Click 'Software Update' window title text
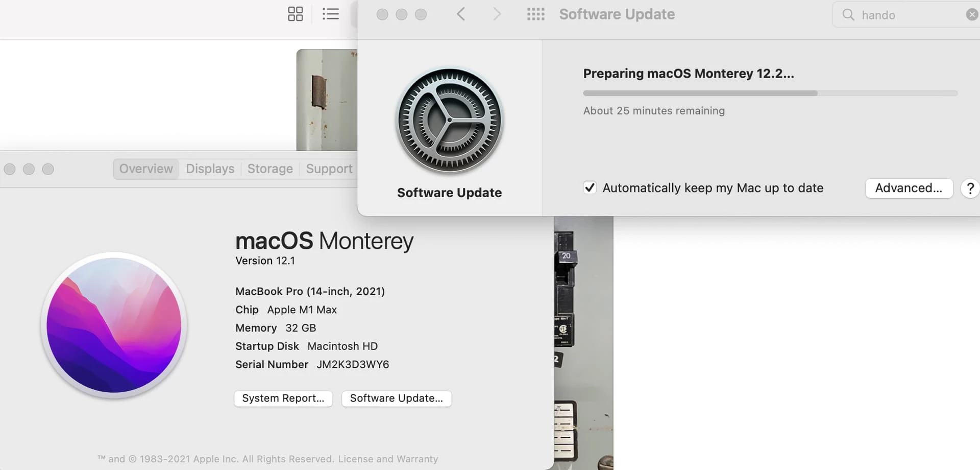The width and height of the screenshot is (980, 470). 617,14
